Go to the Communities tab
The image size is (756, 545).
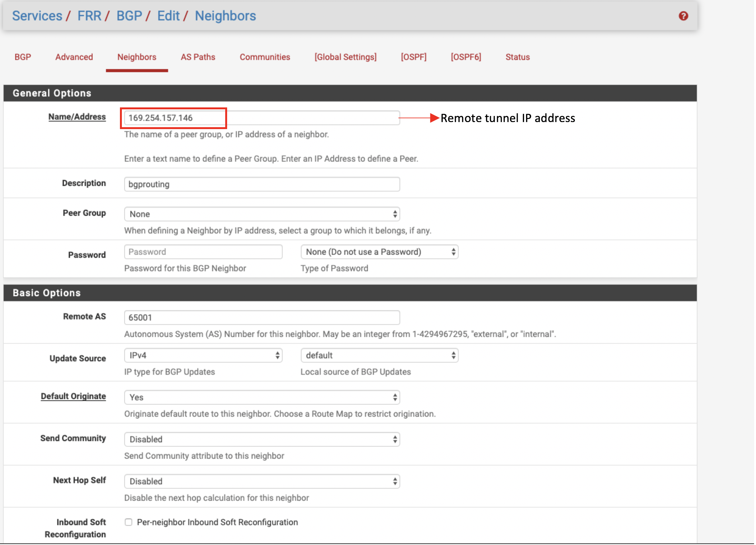[265, 57]
